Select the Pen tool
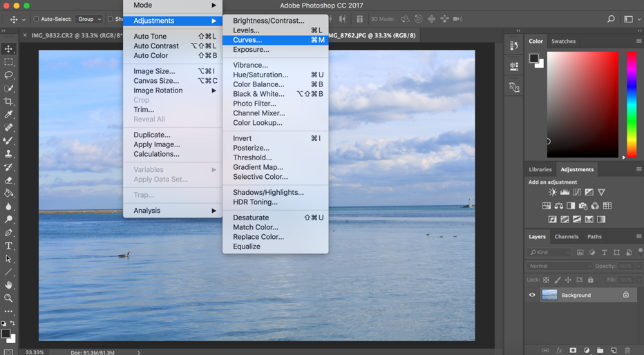The width and height of the screenshot is (644, 355). point(8,233)
